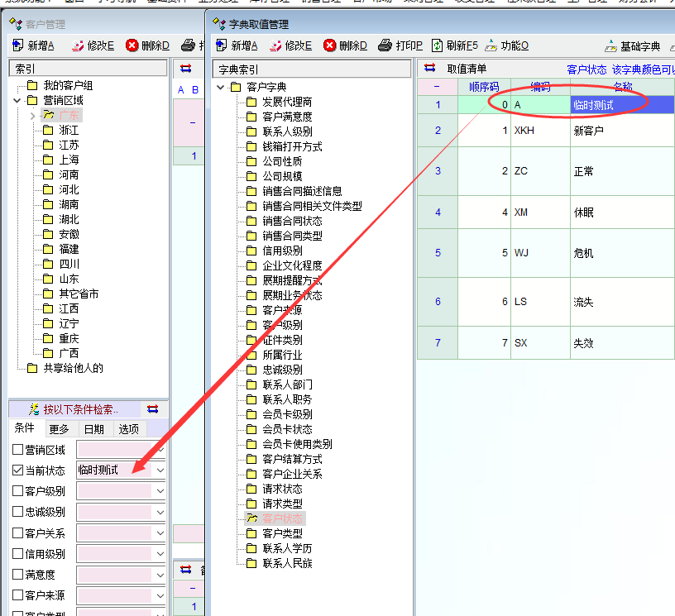This screenshot has width=675, height=616.
Task: Switch to the 日期 tab
Action: 93,429
